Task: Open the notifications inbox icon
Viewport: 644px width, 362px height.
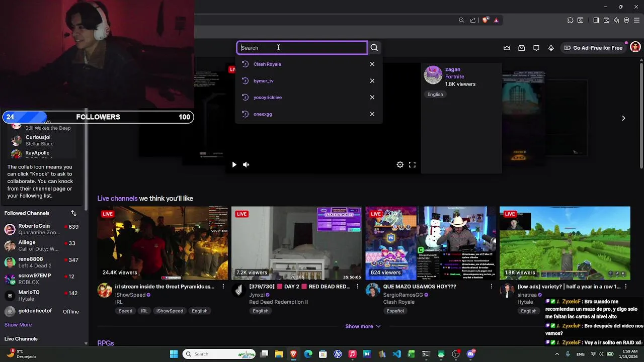Action: [x=521, y=48]
